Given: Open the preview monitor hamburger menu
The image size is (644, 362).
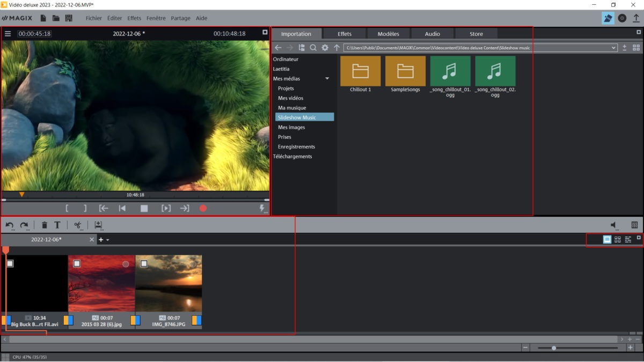Looking at the screenshot, I should pyautogui.click(x=8, y=33).
